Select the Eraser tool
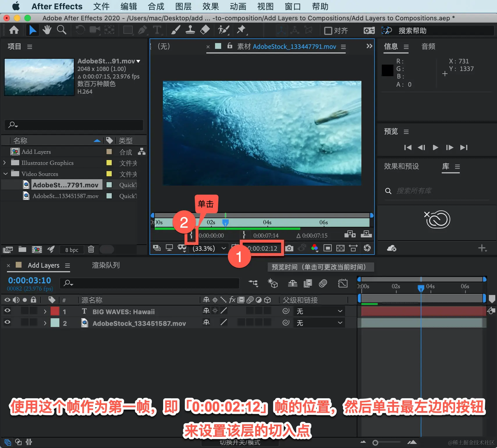Screen dimensions: 497x448 (x=205, y=30)
